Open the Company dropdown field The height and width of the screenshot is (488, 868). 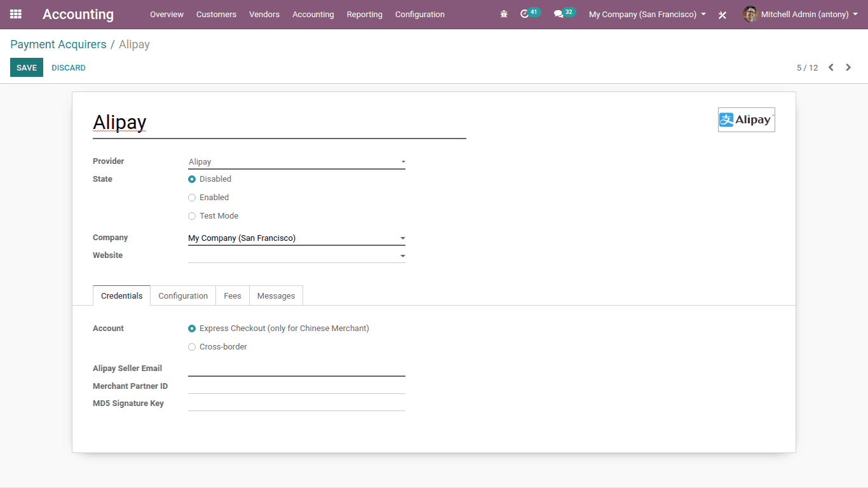[297, 238]
